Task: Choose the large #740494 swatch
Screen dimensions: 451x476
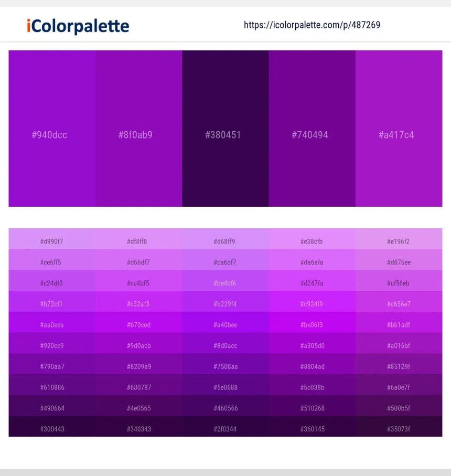Action: coord(312,129)
